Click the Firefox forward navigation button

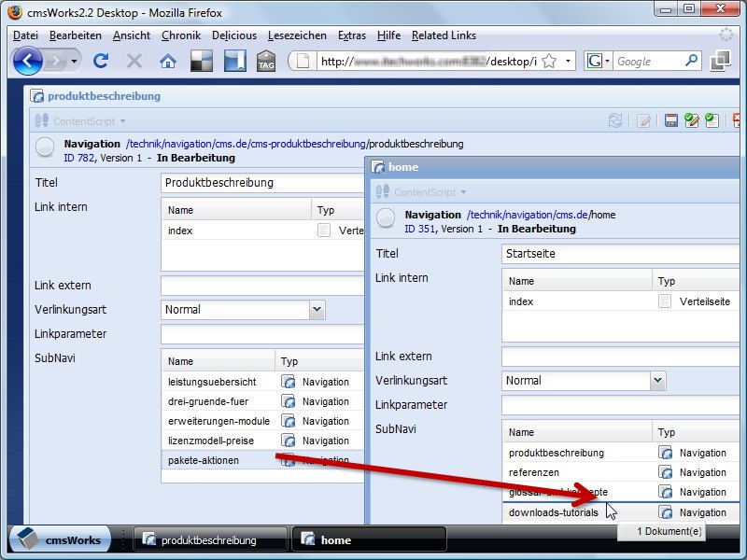pyautogui.click(x=56, y=61)
